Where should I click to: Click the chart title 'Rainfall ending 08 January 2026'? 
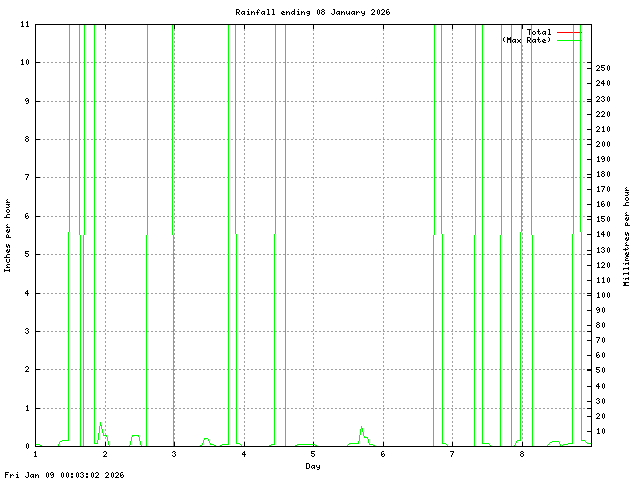coord(313,12)
